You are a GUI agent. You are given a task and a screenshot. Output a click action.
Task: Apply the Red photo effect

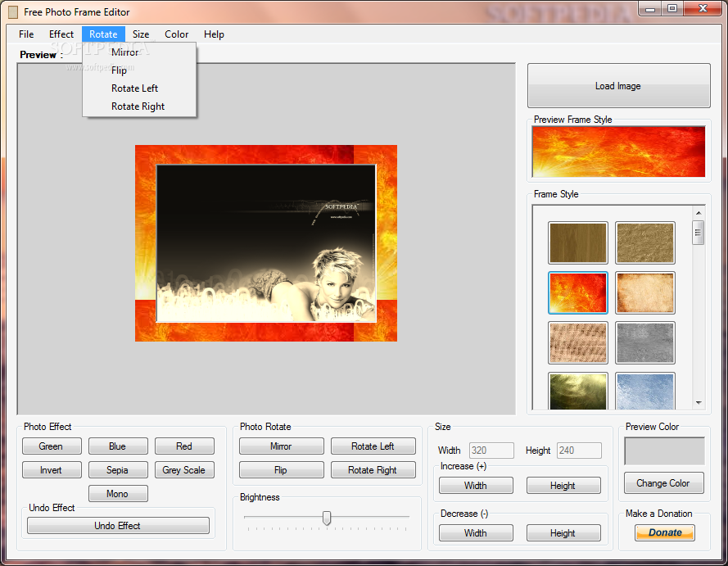click(184, 446)
